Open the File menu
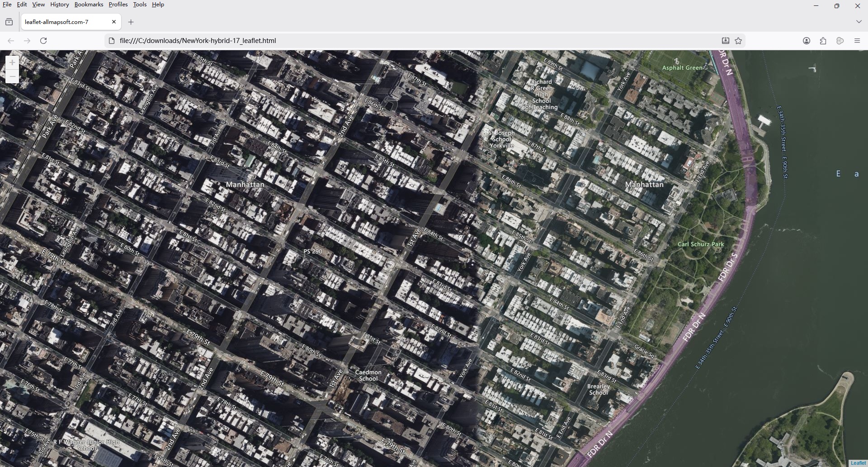The height and width of the screenshot is (467, 868). click(x=7, y=5)
